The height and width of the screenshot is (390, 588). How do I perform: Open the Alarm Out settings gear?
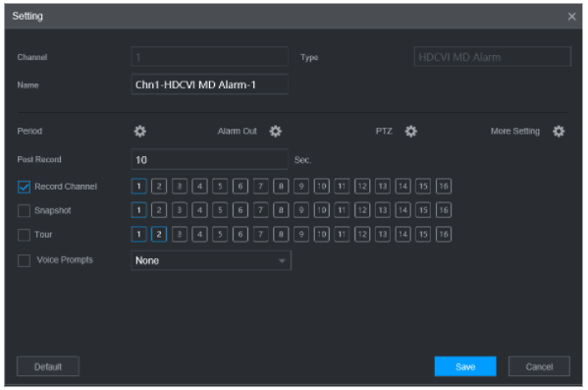pos(275,132)
